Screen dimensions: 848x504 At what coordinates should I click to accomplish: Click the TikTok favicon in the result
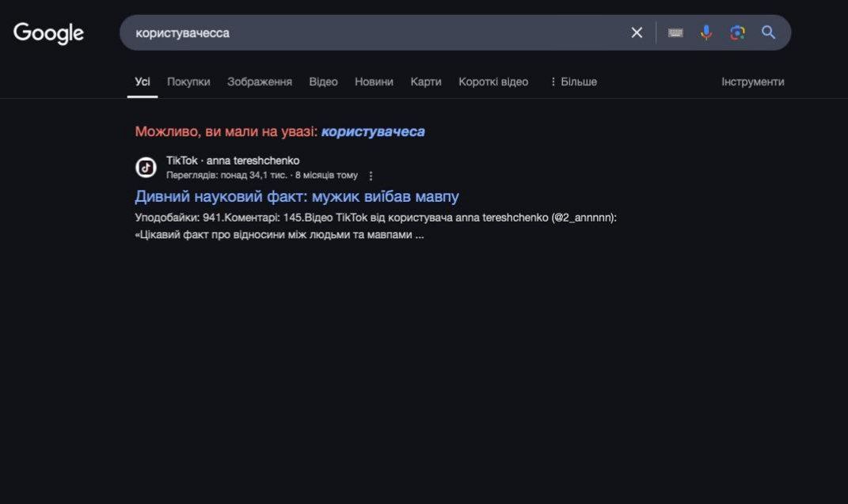click(146, 168)
